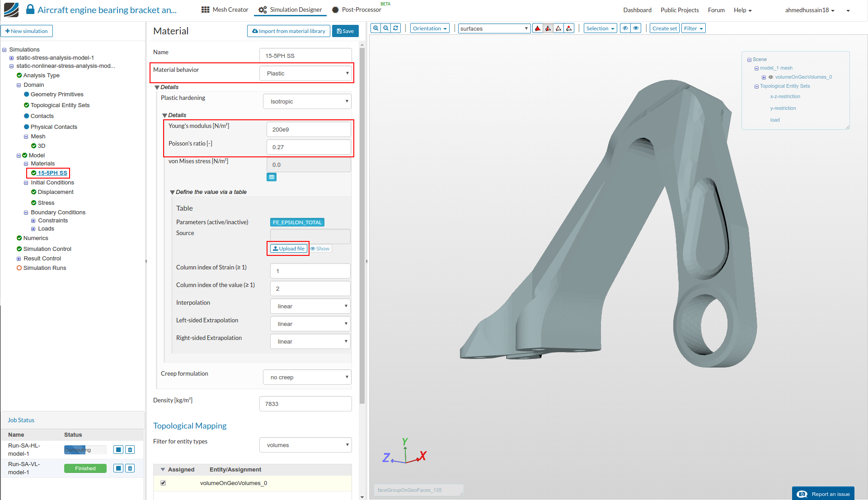Image resolution: width=868 pixels, height=500 pixels.
Task: Reset the view with refresh icon
Action: click(x=396, y=28)
